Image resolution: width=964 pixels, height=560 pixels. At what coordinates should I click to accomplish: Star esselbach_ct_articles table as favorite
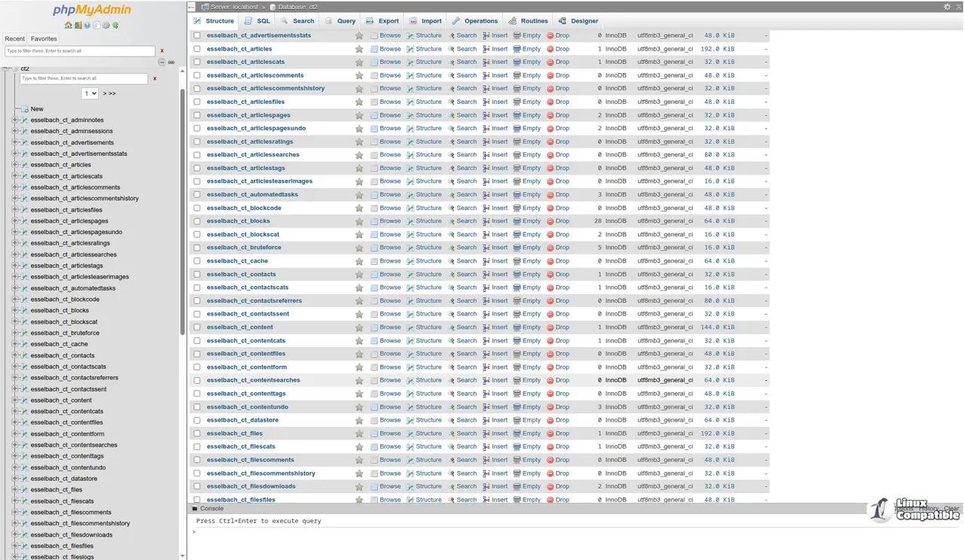359,49
